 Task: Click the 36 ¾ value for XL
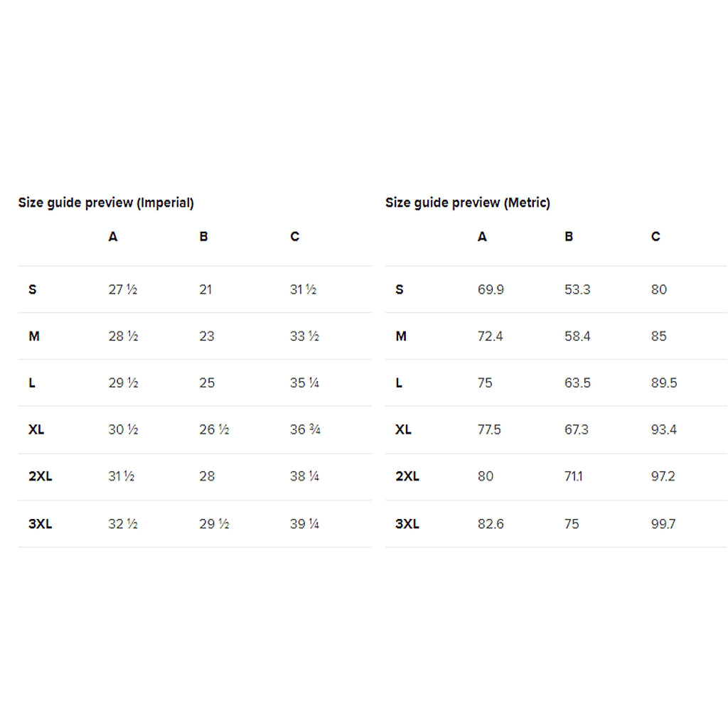(x=305, y=429)
